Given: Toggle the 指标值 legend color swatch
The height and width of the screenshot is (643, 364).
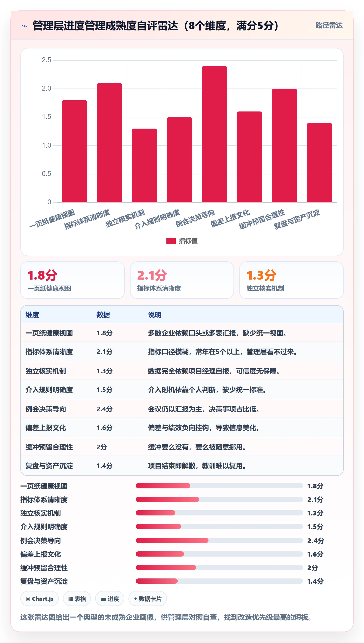Looking at the screenshot, I should [171, 241].
